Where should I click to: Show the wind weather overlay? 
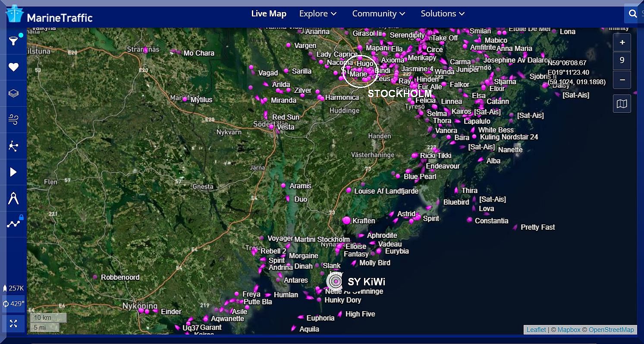pyautogui.click(x=13, y=120)
